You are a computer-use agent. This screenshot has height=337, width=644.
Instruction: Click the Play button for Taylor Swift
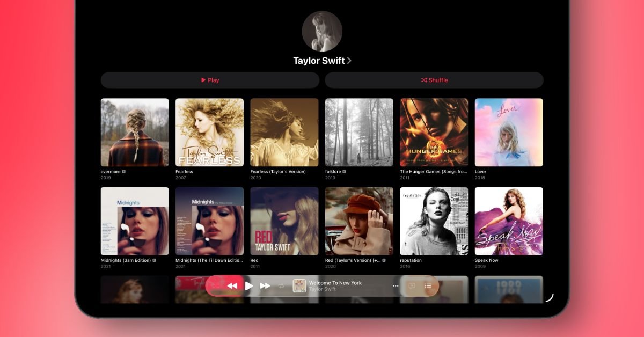(x=210, y=80)
